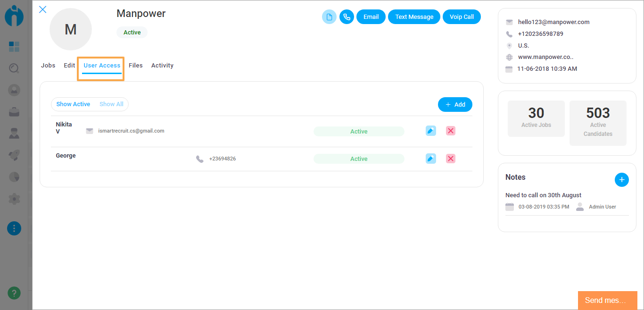This screenshot has height=310, width=644.
Task: Open the candidates profile icon in sidebar
Action: tap(14, 90)
